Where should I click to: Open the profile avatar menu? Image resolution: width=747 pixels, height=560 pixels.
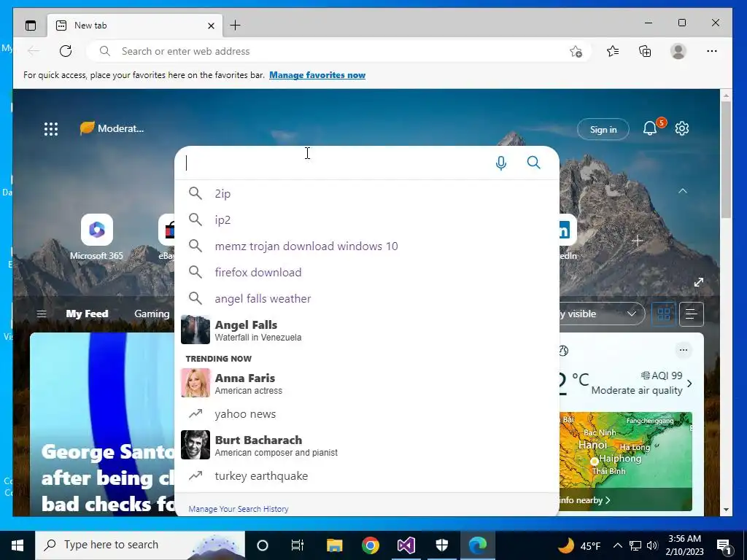tap(678, 51)
